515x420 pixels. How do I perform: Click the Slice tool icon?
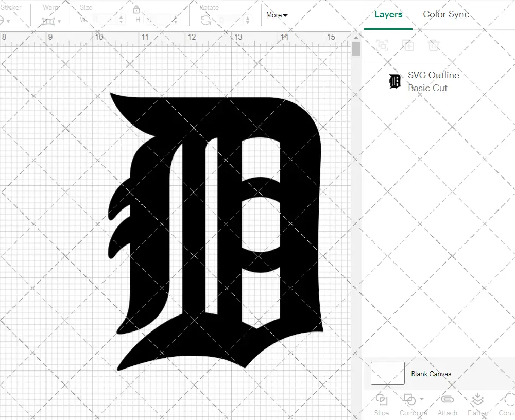coord(382,400)
